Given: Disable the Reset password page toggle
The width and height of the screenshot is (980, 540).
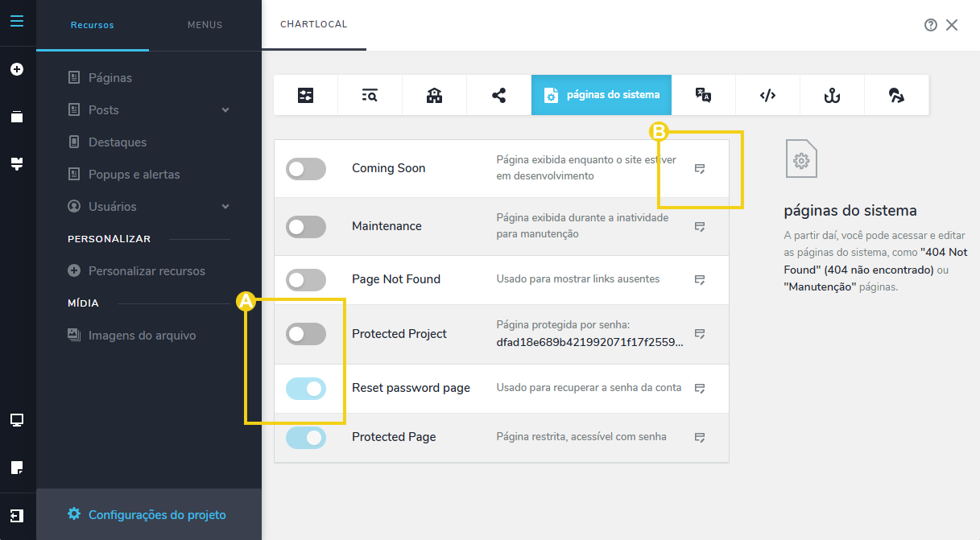Looking at the screenshot, I should (x=306, y=389).
